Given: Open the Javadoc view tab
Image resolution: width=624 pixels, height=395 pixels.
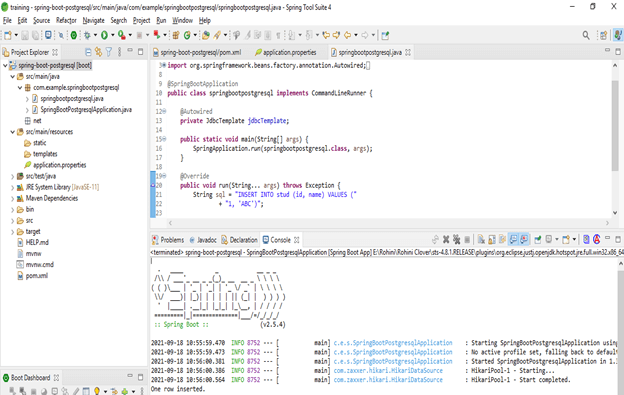Looking at the screenshot, I should (x=203, y=240).
